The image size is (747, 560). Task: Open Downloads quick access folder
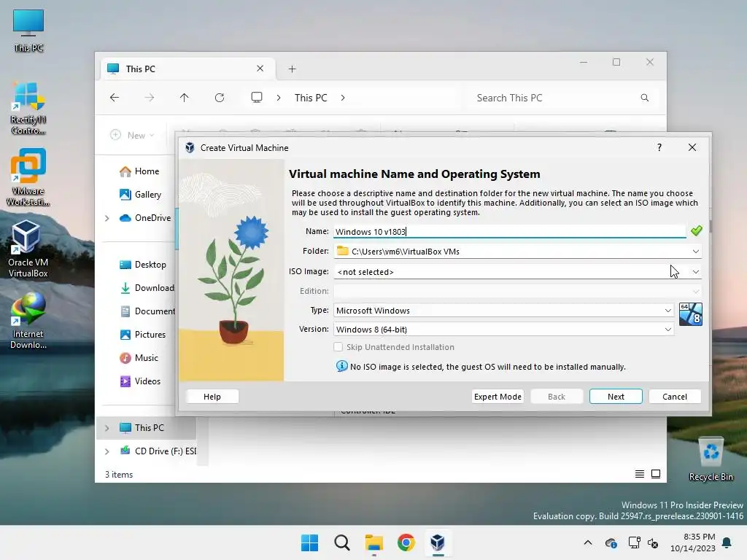pos(147,287)
